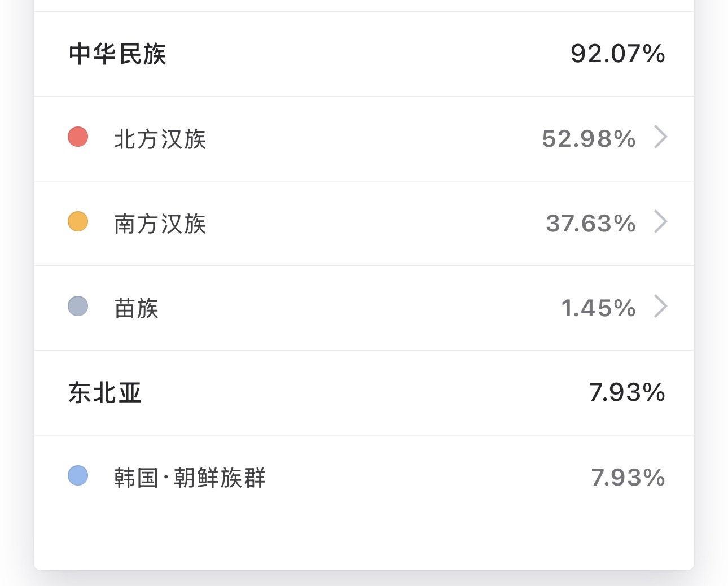Click the red dot beside 北方汉族
The width and height of the screenshot is (728, 586).
[x=78, y=137]
